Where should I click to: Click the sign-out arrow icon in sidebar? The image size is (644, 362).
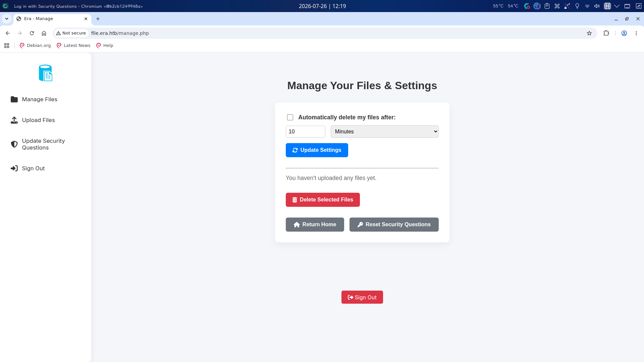pyautogui.click(x=14, y=169)
